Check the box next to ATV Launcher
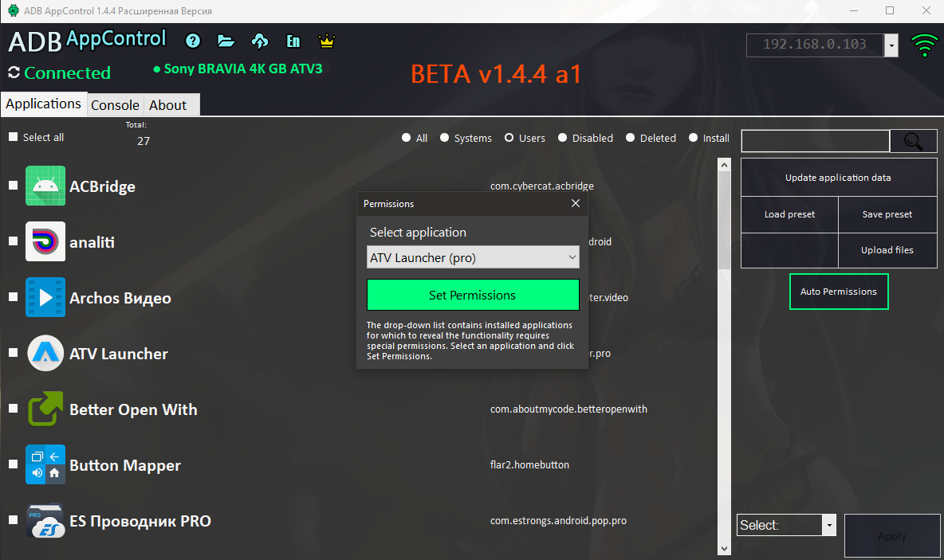Screen dimensions: 944x560 (12, 353)
